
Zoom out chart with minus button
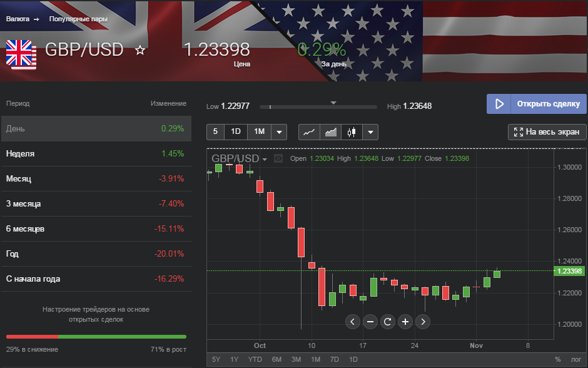tap(370, 322)
